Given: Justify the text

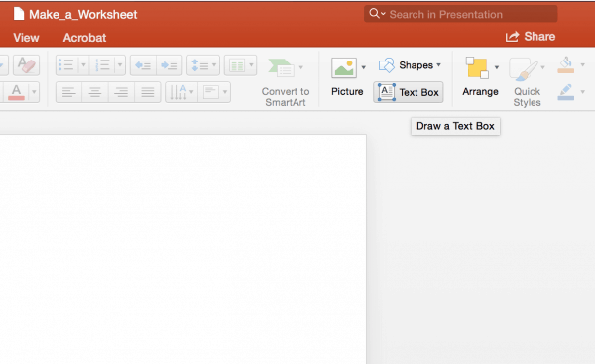Looking at the screenshot, I should coord(147,92).
